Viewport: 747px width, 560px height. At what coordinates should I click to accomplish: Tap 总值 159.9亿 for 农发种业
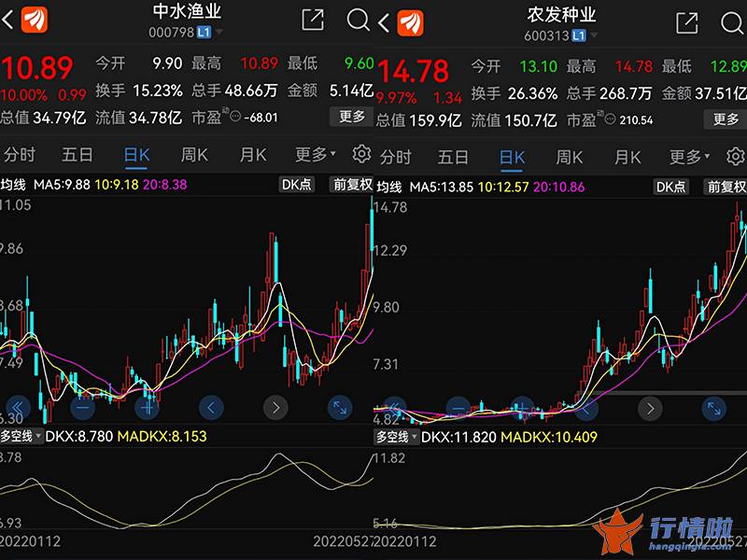coord(418,120)
